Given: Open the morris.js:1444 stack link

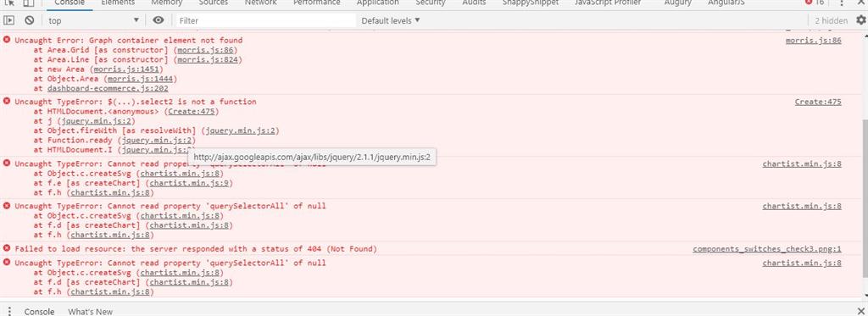Looking at the screenshot, I should [140, 79].
